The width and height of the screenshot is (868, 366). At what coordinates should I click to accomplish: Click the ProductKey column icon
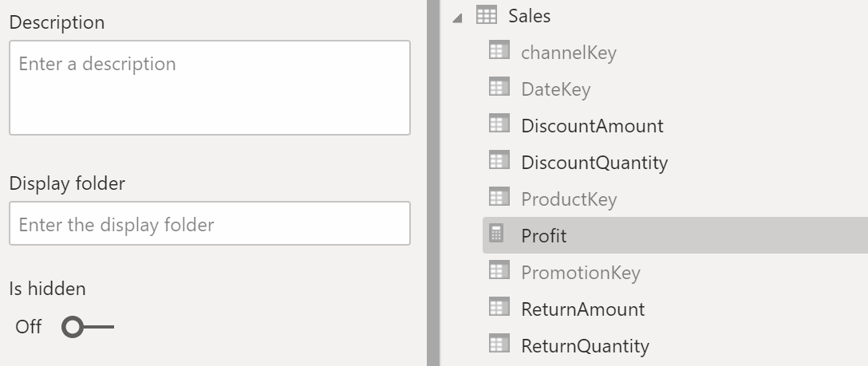click(499, 199)
